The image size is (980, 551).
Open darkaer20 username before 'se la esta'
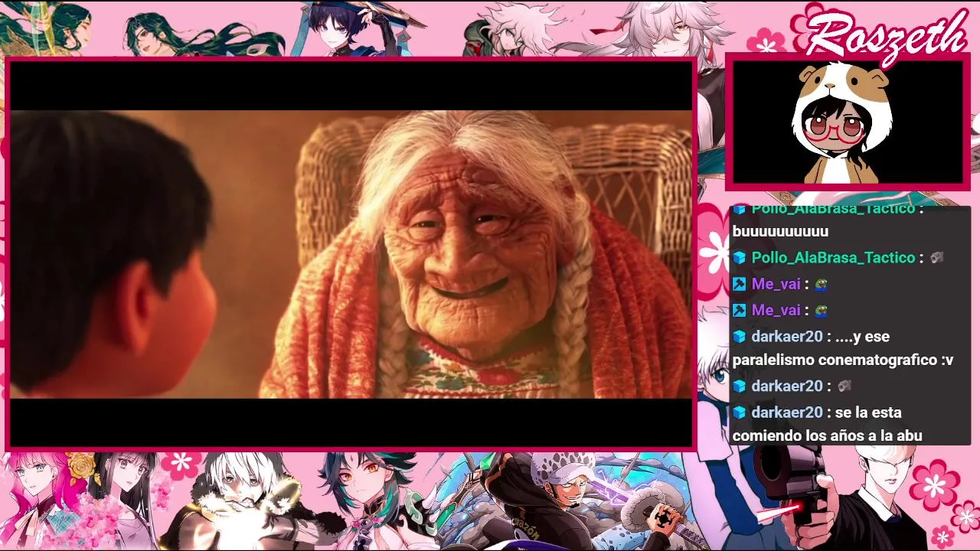786,412
